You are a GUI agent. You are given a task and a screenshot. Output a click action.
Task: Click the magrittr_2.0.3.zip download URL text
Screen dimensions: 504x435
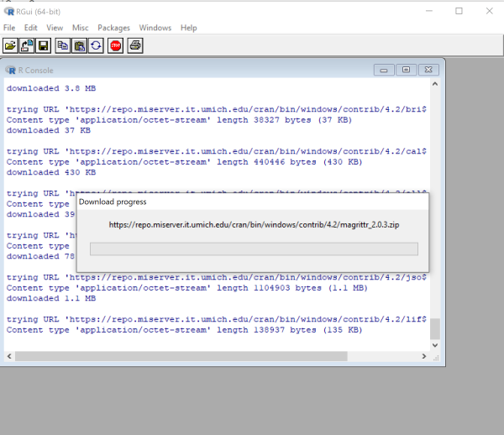click(x=254, y=224)
